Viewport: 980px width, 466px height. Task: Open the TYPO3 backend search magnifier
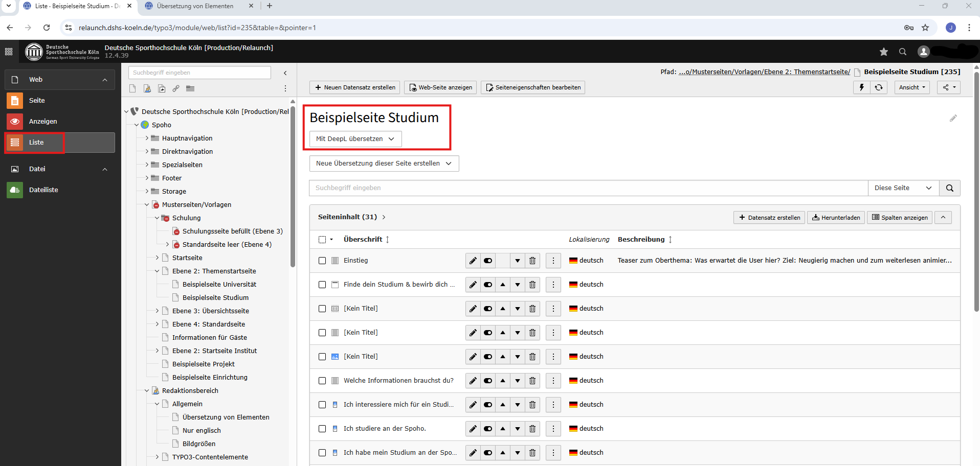pyautogui.click(x=903, y=52)
